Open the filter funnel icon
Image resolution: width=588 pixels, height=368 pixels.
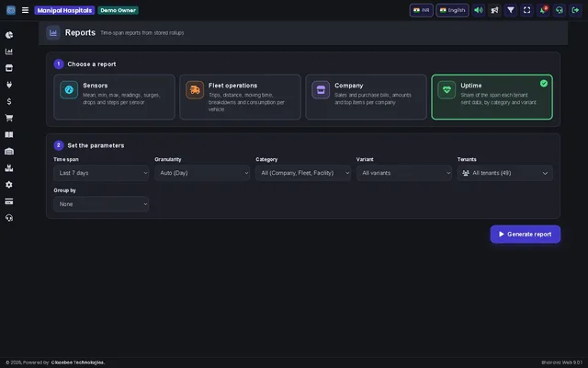(x=511, y=10)
